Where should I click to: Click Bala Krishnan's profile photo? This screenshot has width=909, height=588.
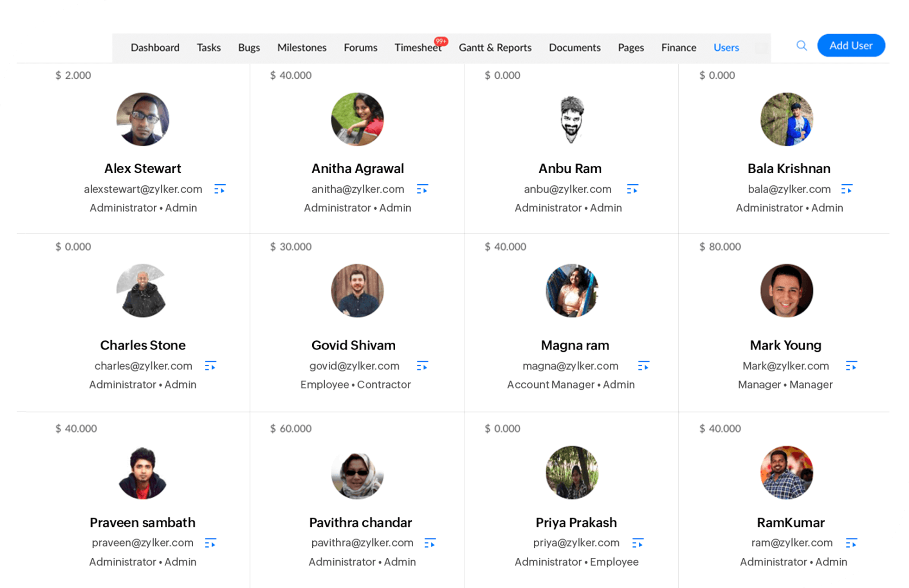787,119
